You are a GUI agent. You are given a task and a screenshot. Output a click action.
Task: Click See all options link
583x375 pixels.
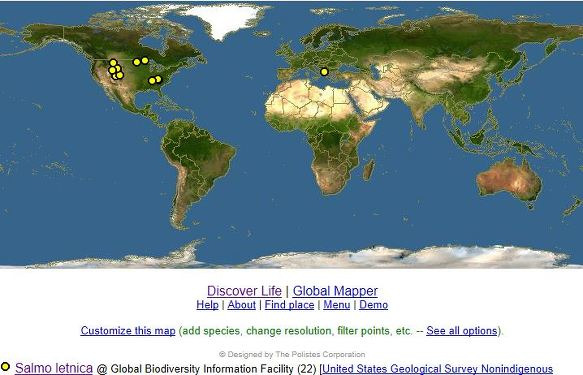(461, 330)
